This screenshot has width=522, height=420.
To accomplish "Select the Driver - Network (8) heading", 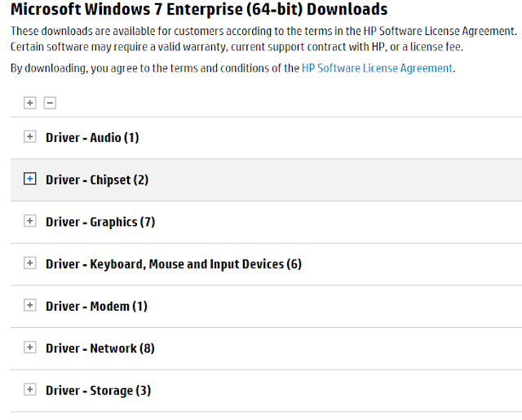I will tap(100, 348).
